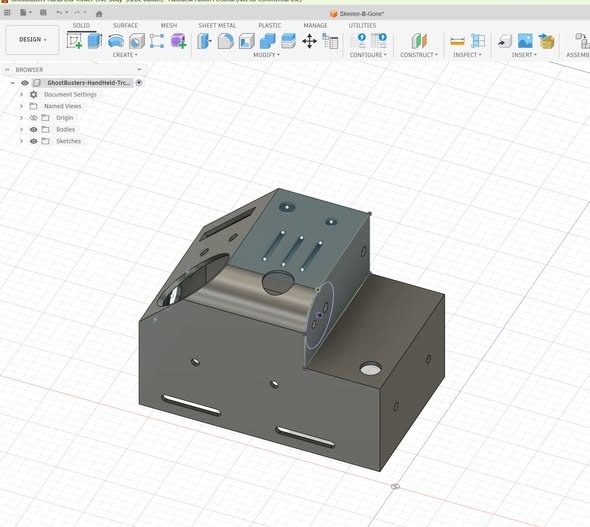Open the DESIGN workspace dropdown
The image size is (590, 527).
pyautogui.click(x=32, y=39)
